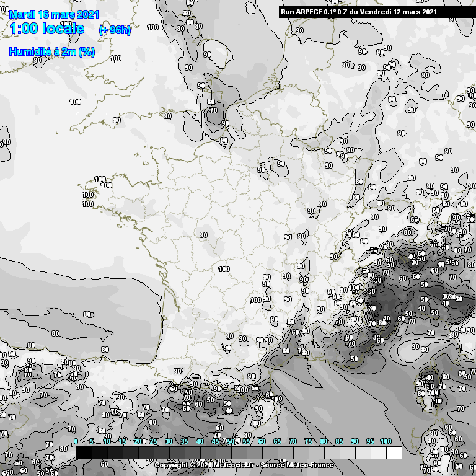Click the 'Source Meteo-France' credit text
Image resolution: width=476 pixels, height=476 pixels.
tap(297, 465)
